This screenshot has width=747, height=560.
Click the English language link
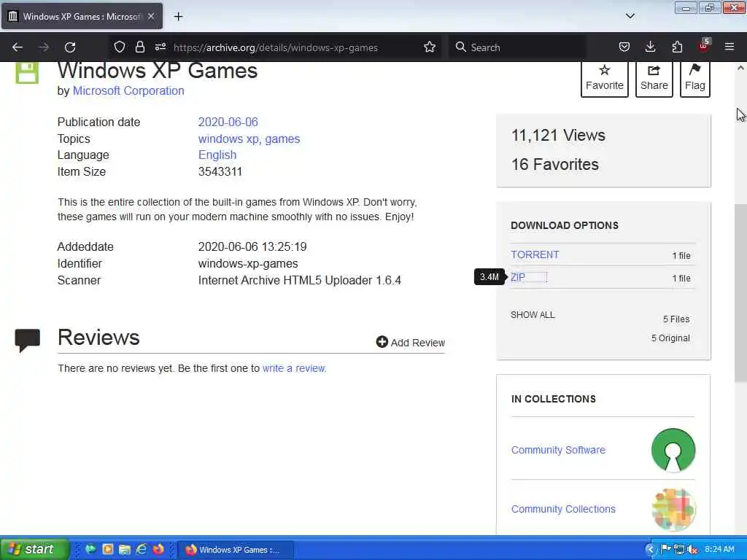[x=217, y=155]
